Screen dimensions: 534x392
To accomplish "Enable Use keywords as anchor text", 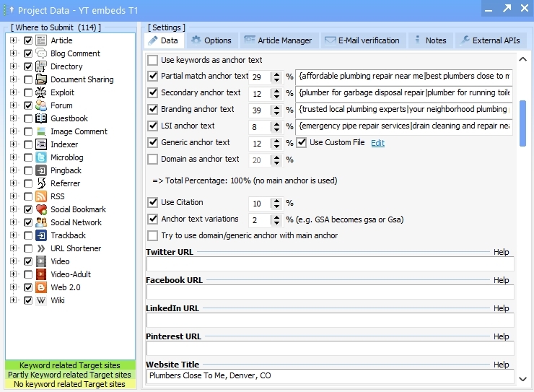I will 153,60.
